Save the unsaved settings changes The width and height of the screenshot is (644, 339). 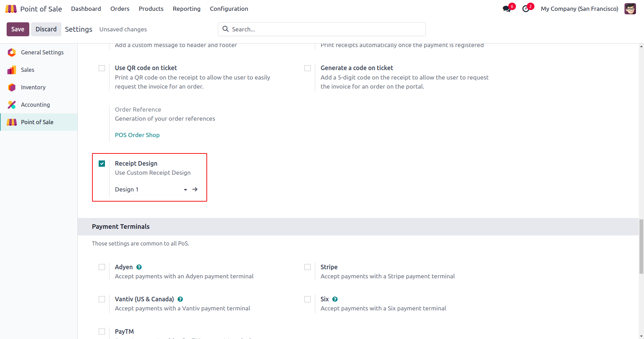coord(18,29)
